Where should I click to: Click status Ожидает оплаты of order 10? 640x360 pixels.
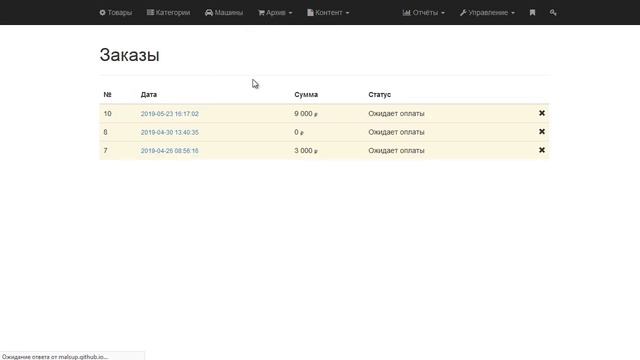[x=396, y=113]
